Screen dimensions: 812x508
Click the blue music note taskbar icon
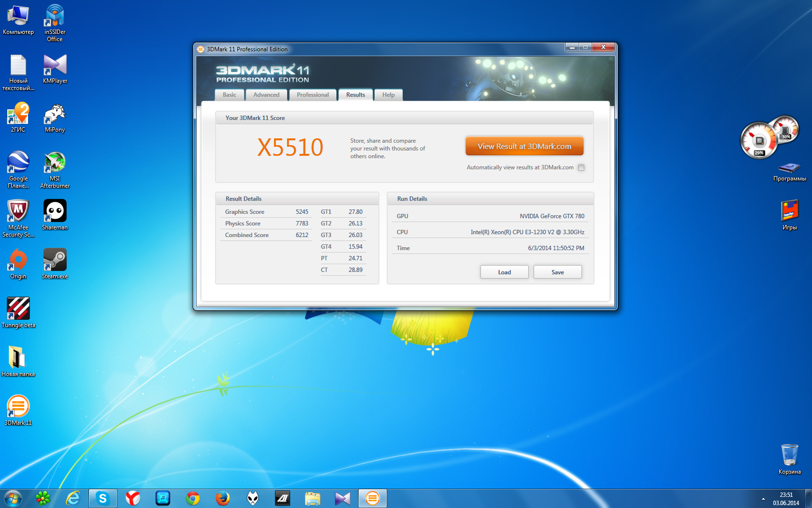pos(163,498)
